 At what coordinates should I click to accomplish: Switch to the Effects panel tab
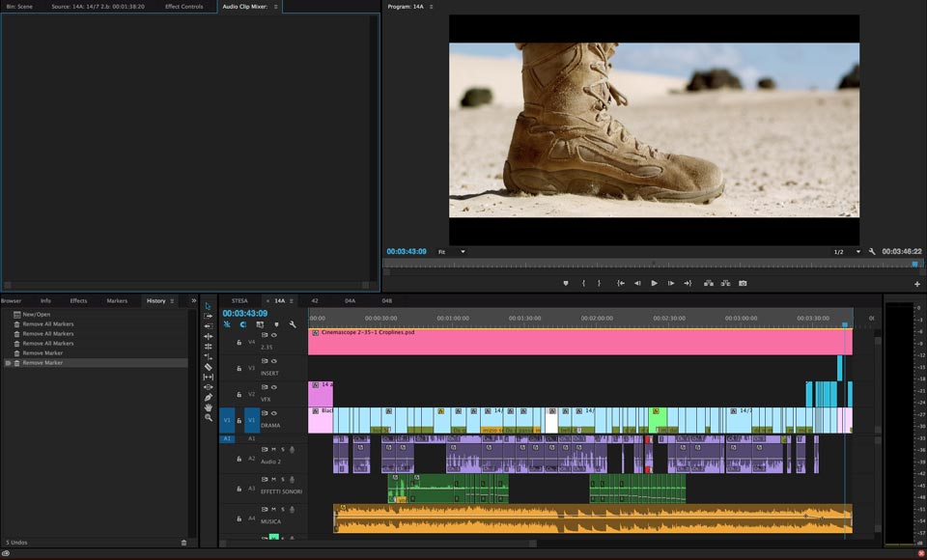pyautogui.click(x=78, y=300)
